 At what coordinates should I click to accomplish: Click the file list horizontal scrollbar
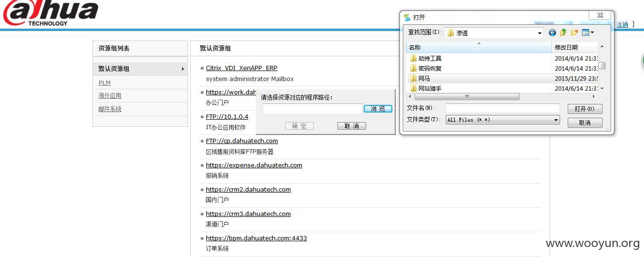(x=467, y=96)
